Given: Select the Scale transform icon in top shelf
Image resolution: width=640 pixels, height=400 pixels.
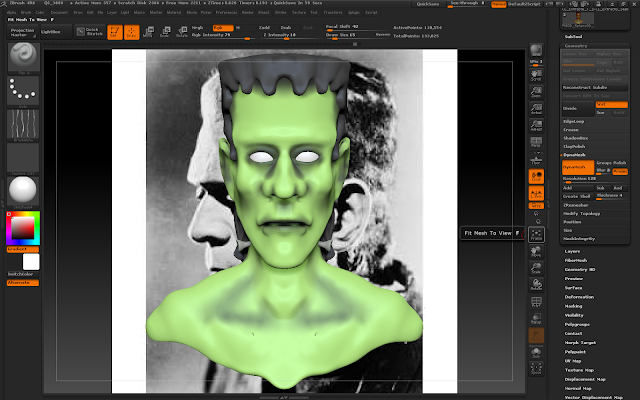Looking at the screenshot, I should 165,32.
